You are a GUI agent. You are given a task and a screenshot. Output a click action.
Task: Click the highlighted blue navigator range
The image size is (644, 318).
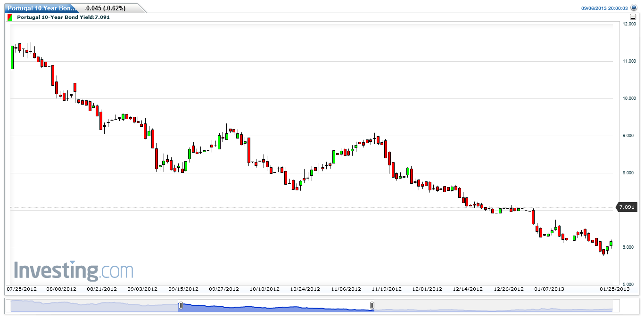pos(276,307)
